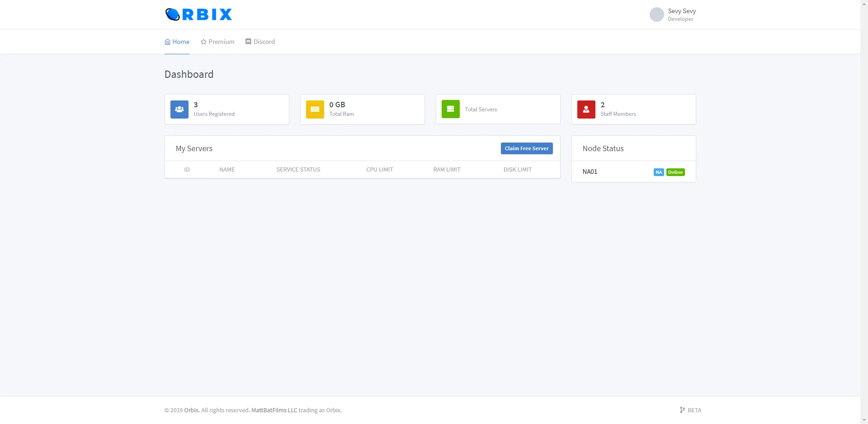Click the user avatar circle
Viewport: 868px width, 424px height.
(x=656, y=14)
